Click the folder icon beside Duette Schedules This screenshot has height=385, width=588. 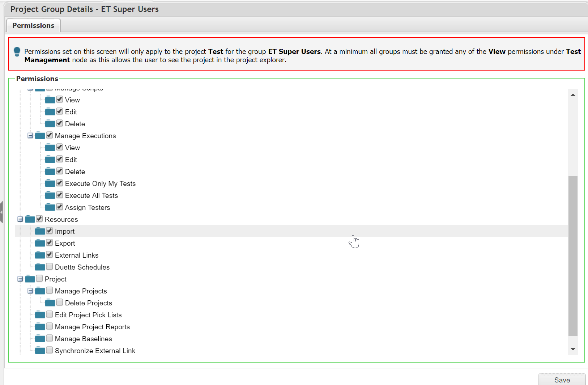[x=40, y=267]
